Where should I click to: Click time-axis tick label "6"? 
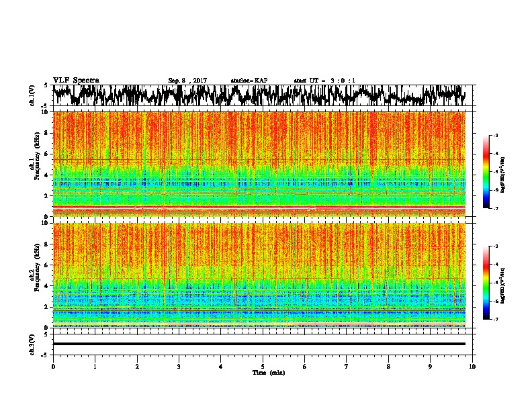point(304,367)
